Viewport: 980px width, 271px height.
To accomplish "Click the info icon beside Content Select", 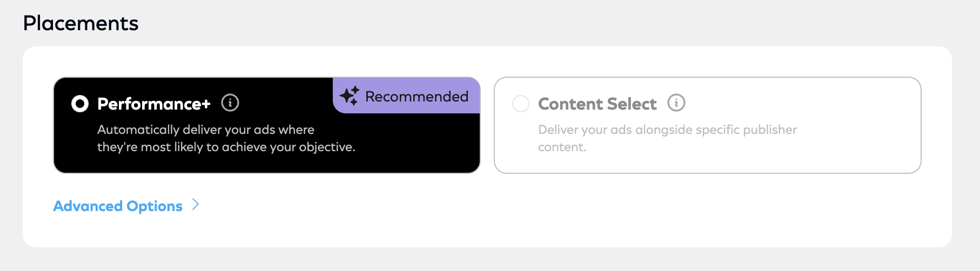I will click(676, 103).
